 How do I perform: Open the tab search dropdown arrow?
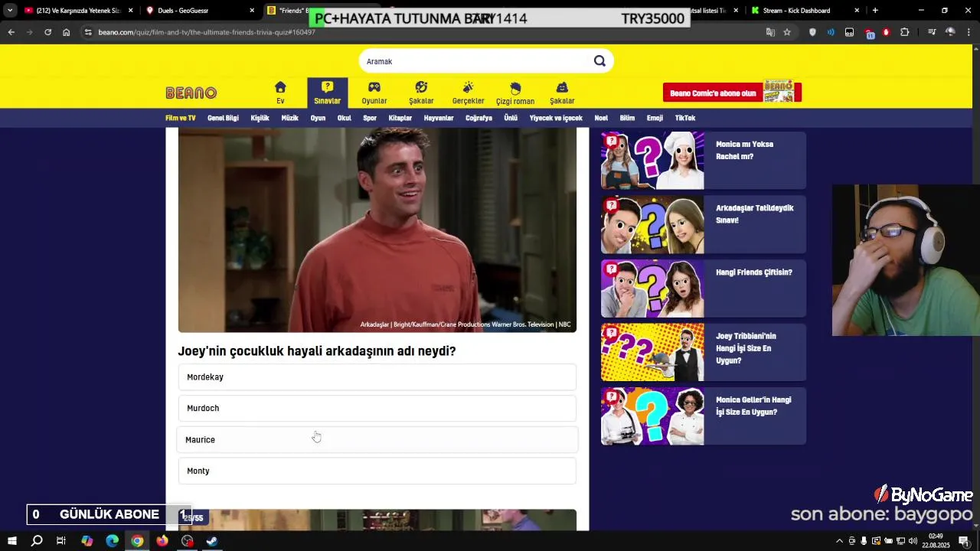pos(10,11)
